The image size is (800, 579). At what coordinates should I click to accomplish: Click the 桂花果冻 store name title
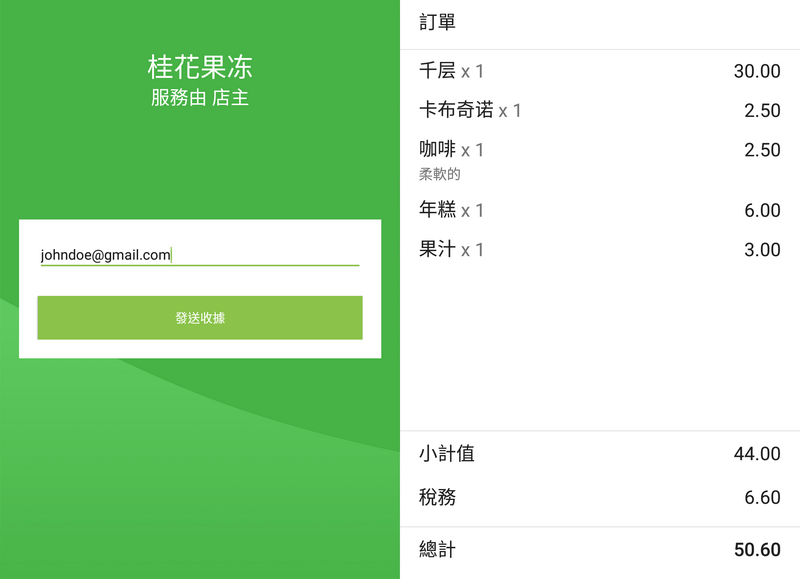(199, 65)
